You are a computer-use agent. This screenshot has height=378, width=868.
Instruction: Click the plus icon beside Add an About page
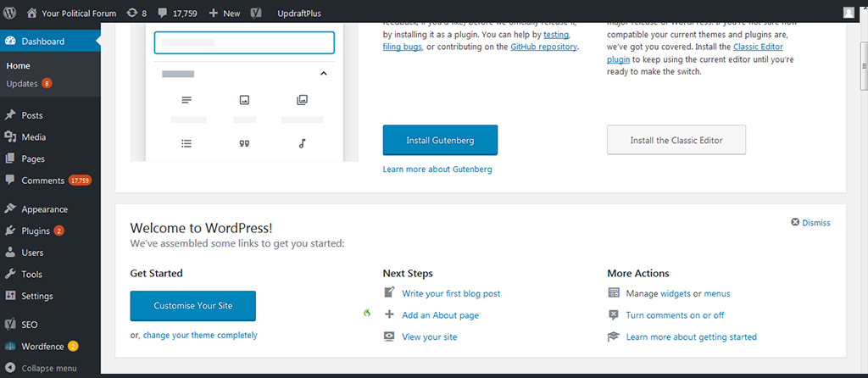pyautogui.click(x=389, y=314)
